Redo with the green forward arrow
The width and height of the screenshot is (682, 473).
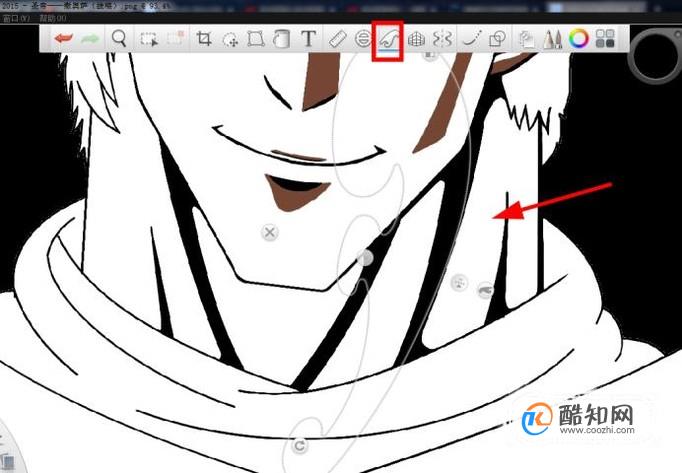point(90,39)
